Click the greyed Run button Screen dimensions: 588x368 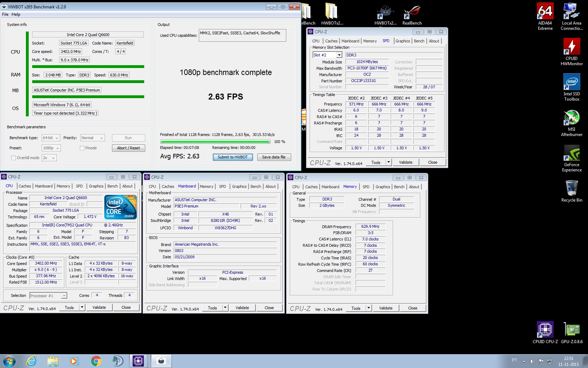point(128,138)
